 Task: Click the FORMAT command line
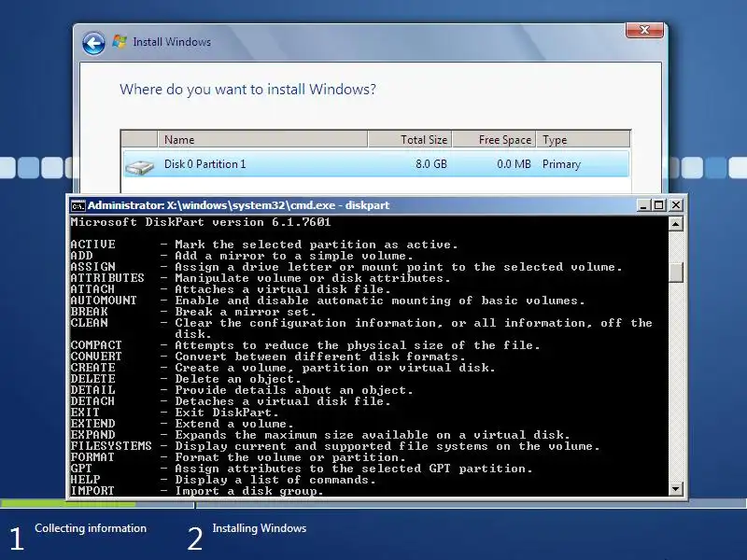tap(238, 457)
